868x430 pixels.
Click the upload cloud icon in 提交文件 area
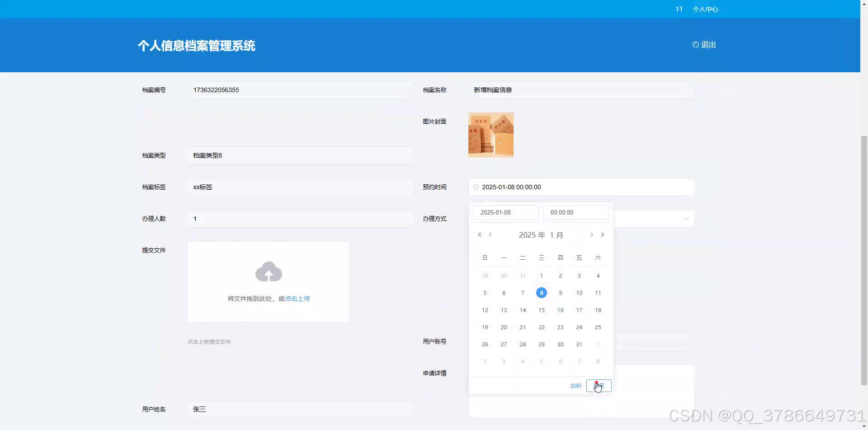click(269, 271)
